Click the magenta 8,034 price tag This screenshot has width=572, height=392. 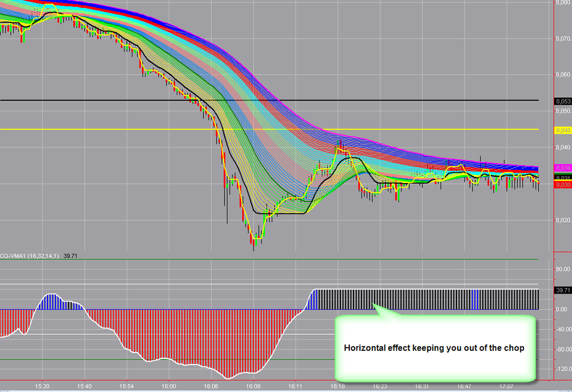(563, 168)
